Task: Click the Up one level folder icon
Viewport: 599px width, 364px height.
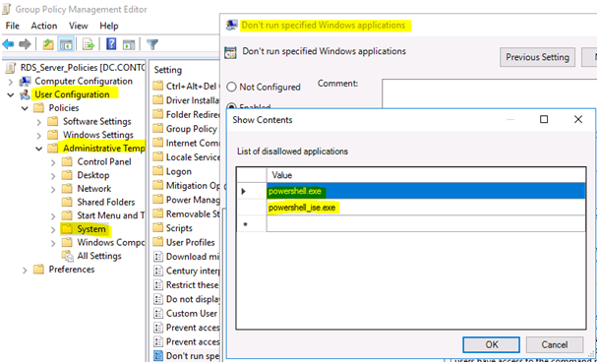Action: coord(48,44)
